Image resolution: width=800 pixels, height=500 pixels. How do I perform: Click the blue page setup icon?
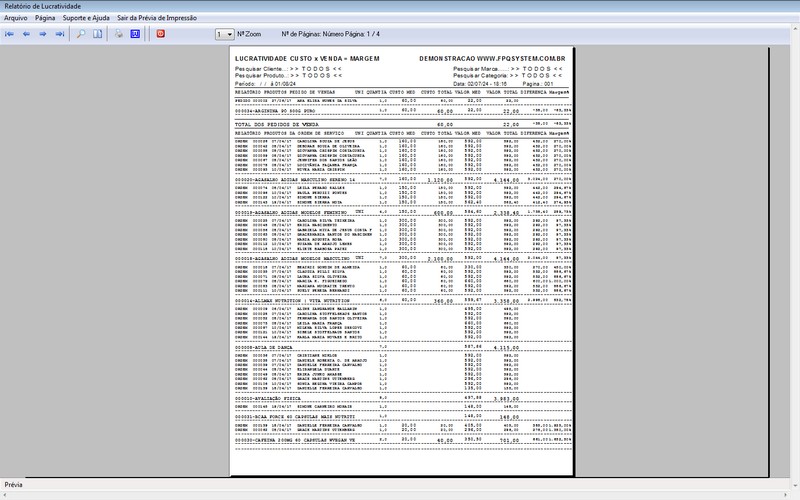[135, 34]
